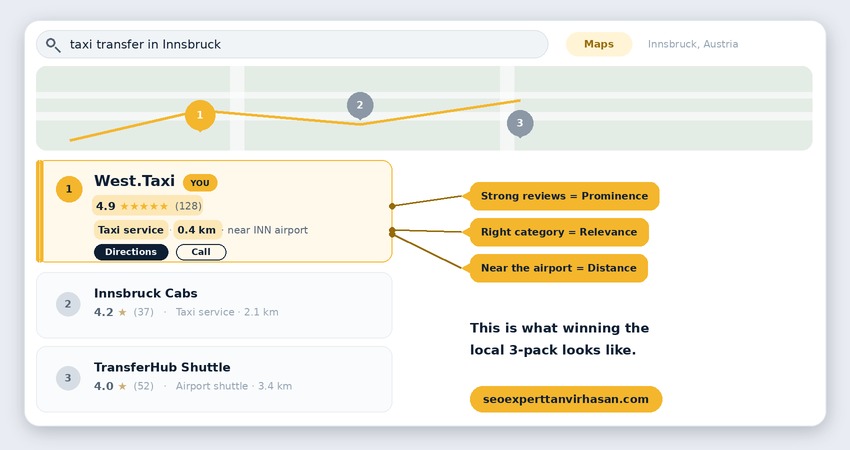Screen dimensions: 850x450
Task: Select map pin number 2
Action: [x=360, y=105]
